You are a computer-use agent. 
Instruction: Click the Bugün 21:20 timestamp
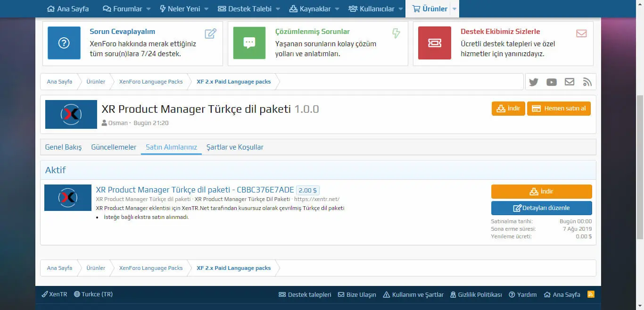click(151, 123)
